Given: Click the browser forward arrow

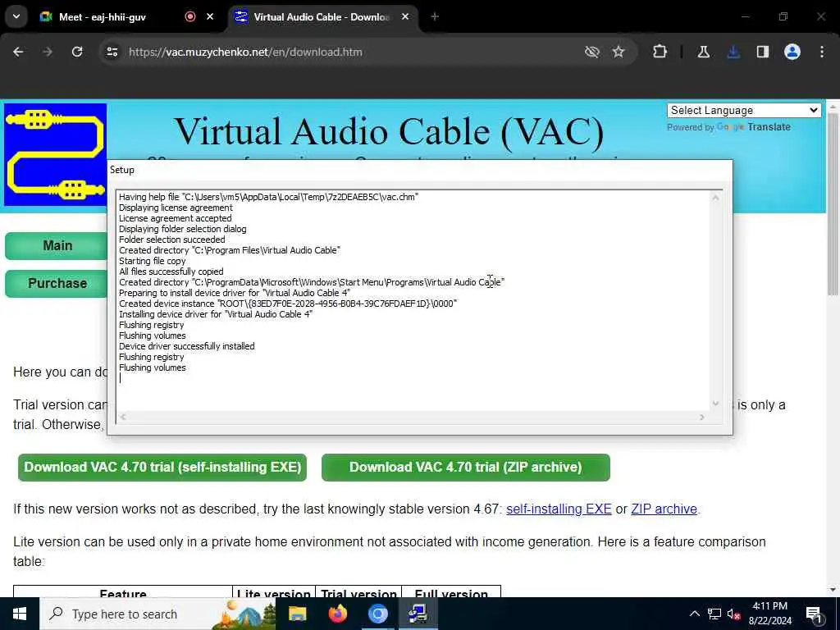Looking at the screenshot, I should click(x=48, y=52).
